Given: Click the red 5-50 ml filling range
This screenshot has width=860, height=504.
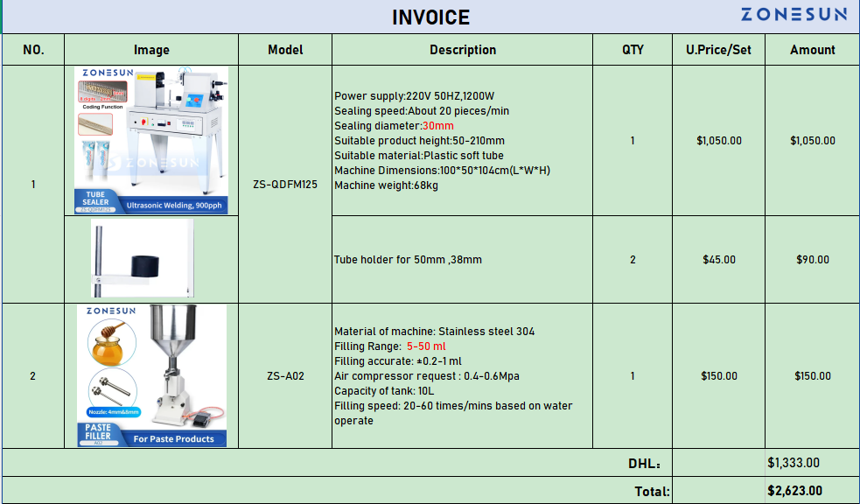Looking at the screenshot, I should click(426, 346).
